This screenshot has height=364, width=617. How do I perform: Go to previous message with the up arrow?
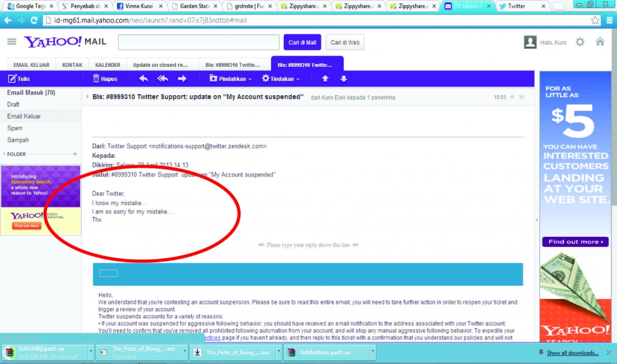(x=325, y=79)
